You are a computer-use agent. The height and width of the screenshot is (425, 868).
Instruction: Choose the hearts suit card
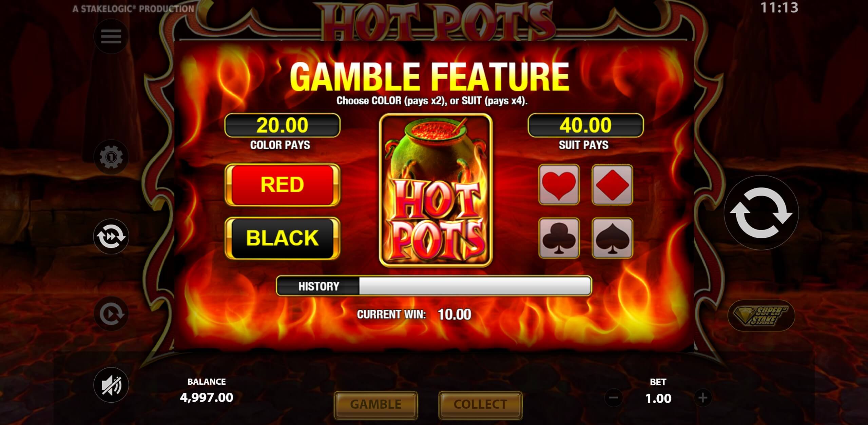559,185
